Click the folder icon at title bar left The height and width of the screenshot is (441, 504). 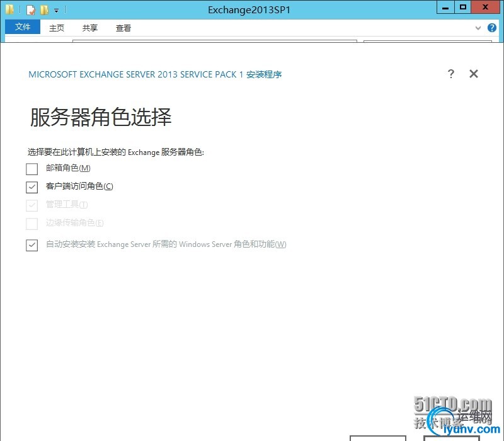pyautogui.click(x=9, y=9)
